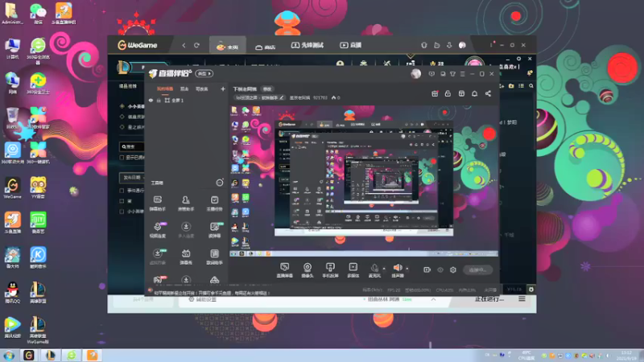Open League client settings gear near its close button
Screen dimensions: 644x362
tap(518, 59)
